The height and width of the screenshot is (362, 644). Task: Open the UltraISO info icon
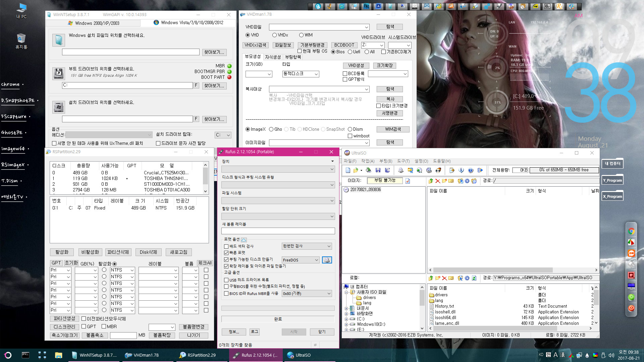pos(461,170)
